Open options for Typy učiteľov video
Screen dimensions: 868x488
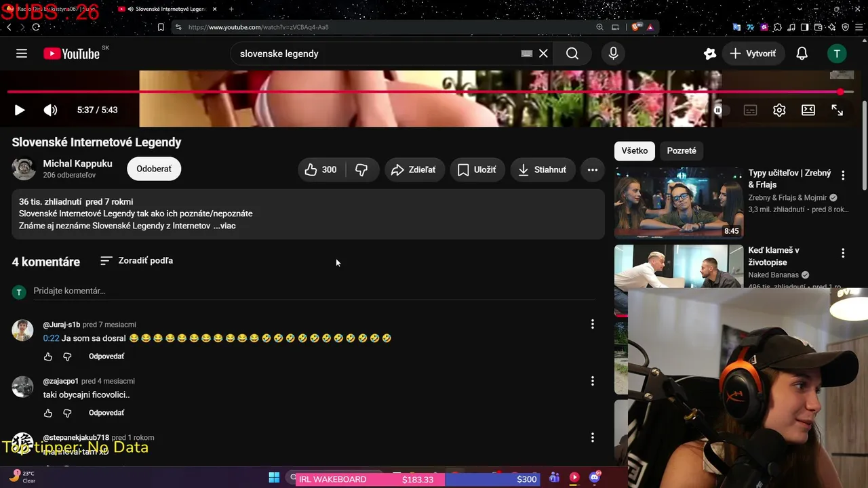[843, 175]
